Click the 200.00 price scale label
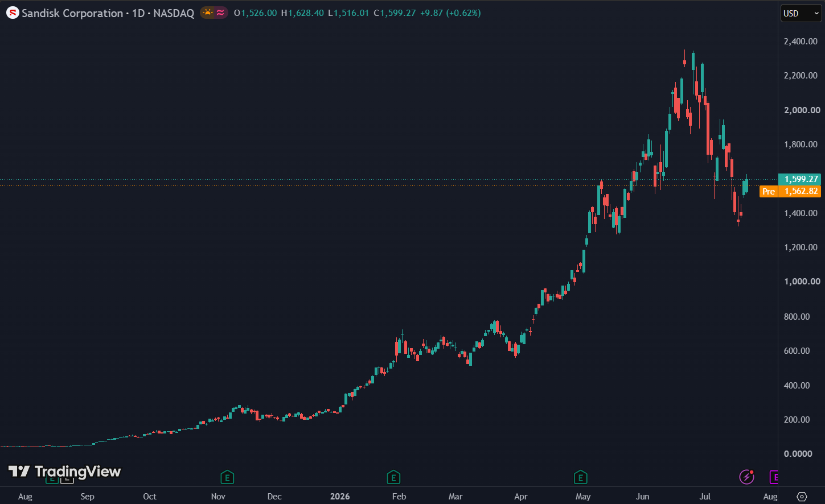This screenshot has width=825, height=504. pyautogui.click(x=797, y=420)
